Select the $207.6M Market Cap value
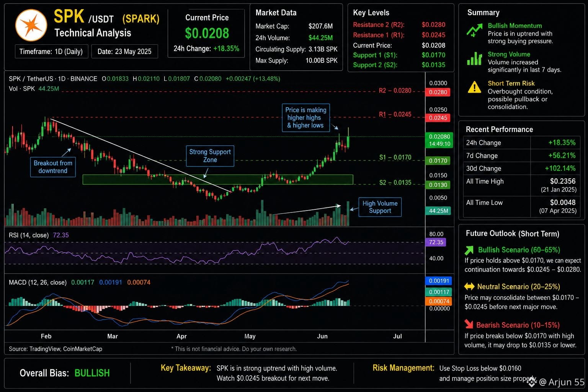This screenshot has width=588, height=392. pyautogui.click(x=320, y=26)
